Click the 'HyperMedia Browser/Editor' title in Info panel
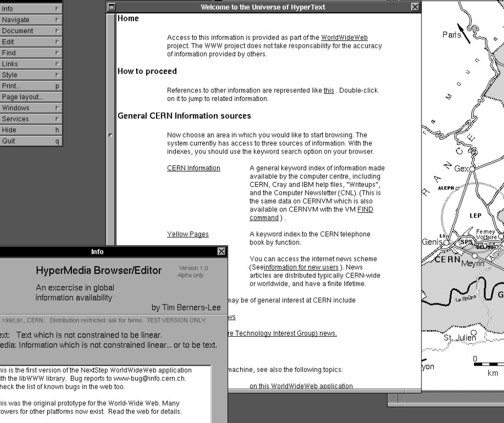Screen dimensions: 504x423 coord(99,271)
